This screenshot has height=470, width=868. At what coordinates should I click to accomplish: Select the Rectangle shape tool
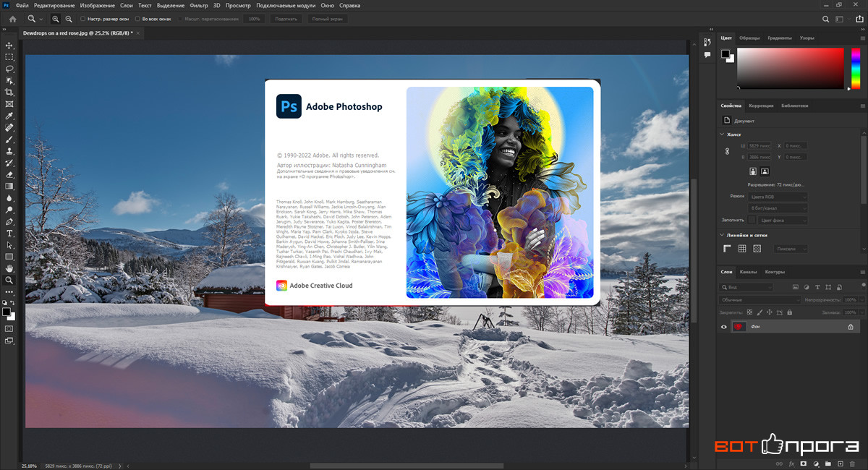pos(9,256)
